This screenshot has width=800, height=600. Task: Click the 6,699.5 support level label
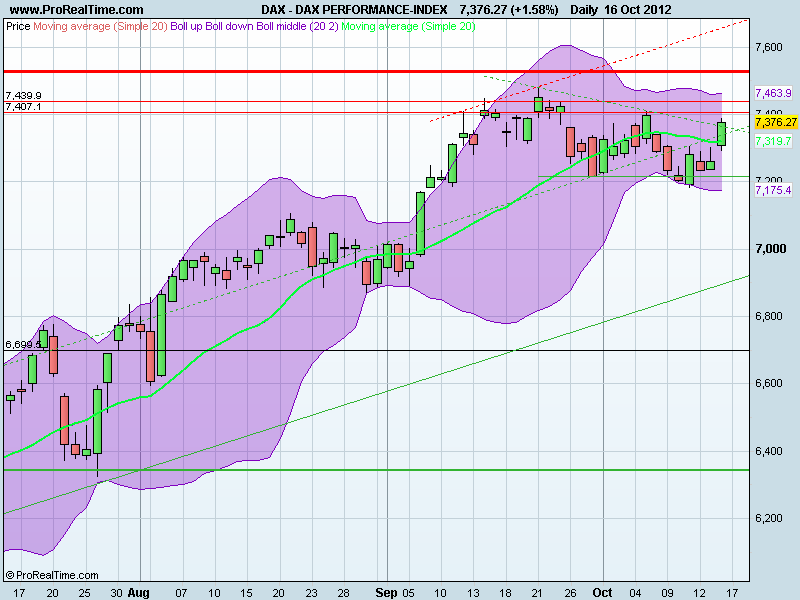point(23,344)
